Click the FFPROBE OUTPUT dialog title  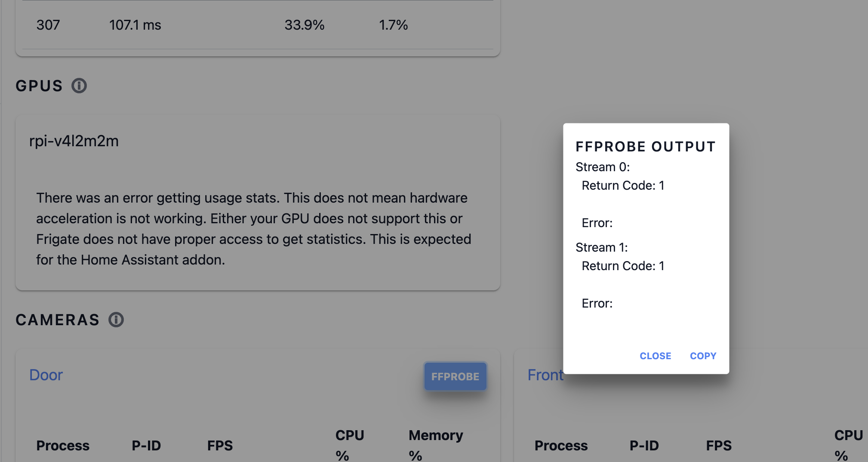click(x=645, y=146)
